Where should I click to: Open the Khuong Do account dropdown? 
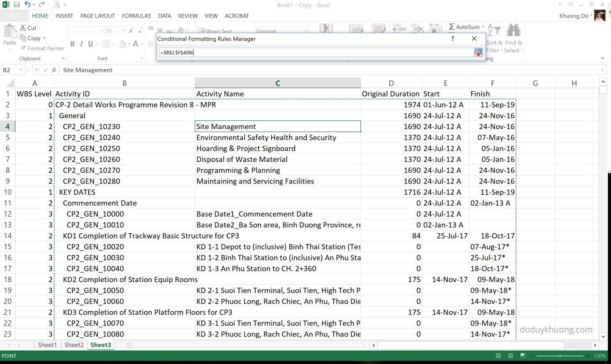click(x=591, y=16)
